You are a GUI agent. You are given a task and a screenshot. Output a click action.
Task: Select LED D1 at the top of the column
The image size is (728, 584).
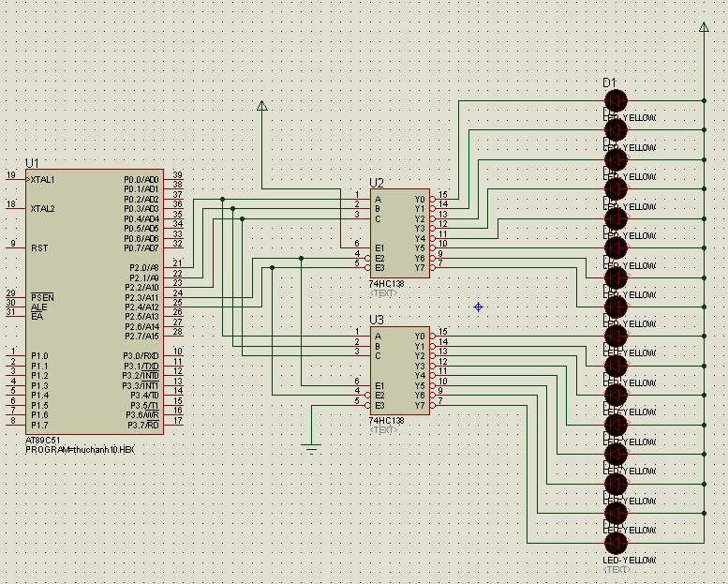[617, 101]
